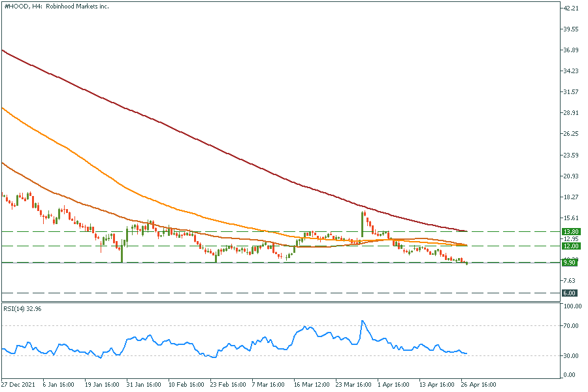The width and height of the screenshot is (588, 392).
Task: Click the 9.90 current price tag
Action: [570, 263]
